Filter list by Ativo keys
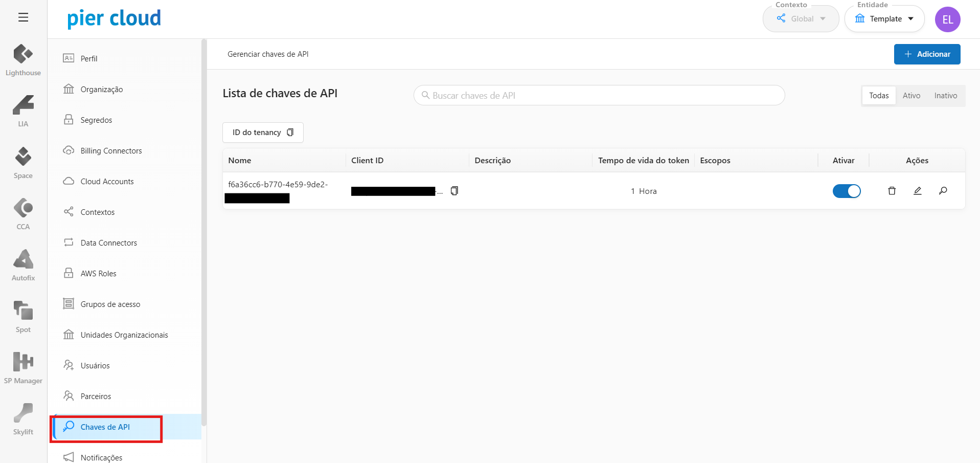980x463 pixels. click(x=911, y=96)
